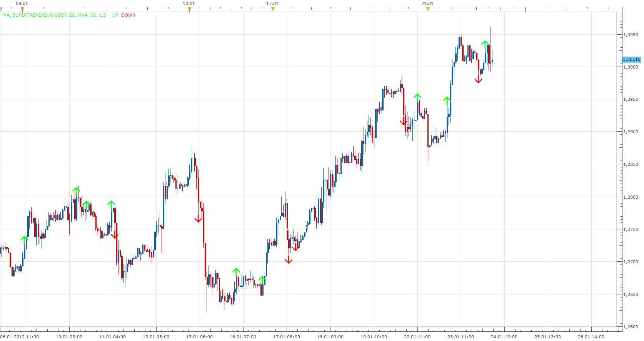
Task: Click the 17.01 date label at top
Action: pos(272,3)
